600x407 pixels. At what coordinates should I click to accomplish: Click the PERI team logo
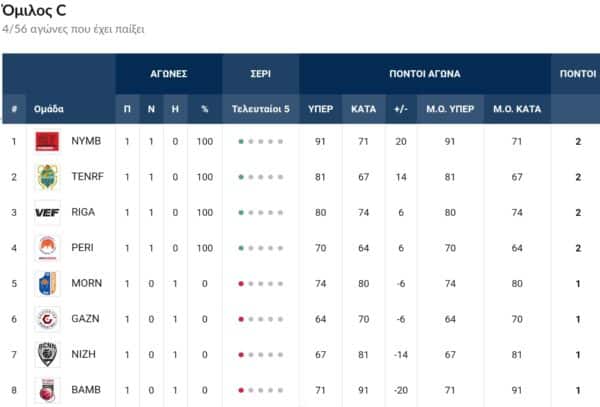(47, 248)
